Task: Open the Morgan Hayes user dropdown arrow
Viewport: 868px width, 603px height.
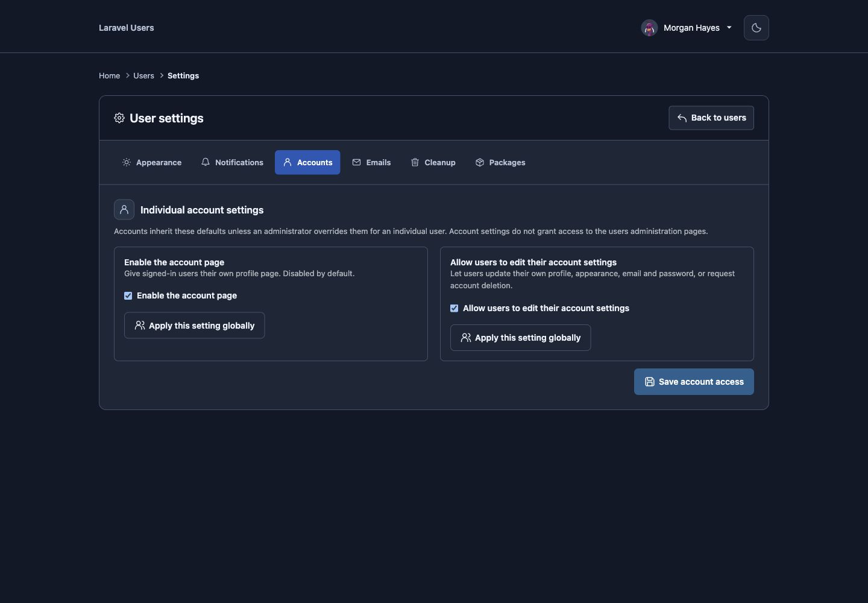Action: click(729, 28)
